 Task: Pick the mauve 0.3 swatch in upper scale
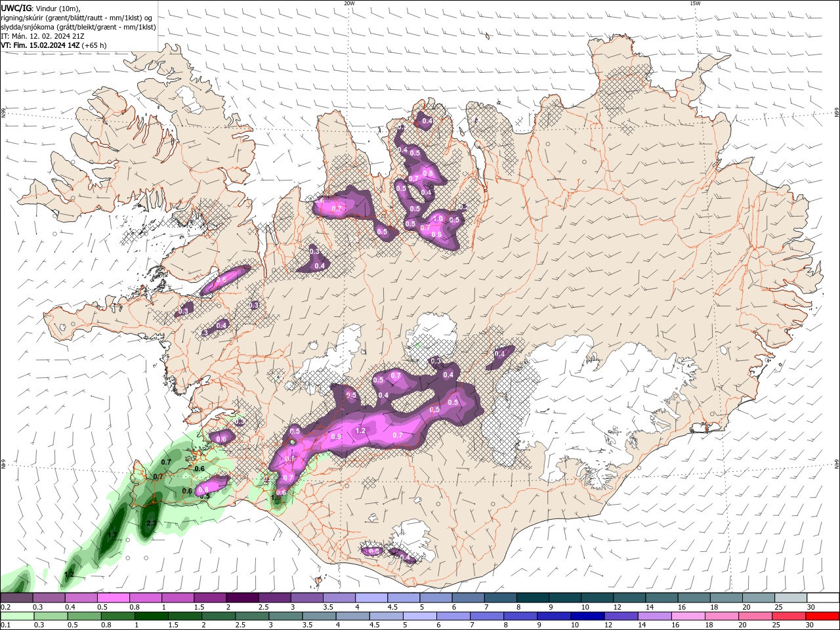click(x=49, y=598)
